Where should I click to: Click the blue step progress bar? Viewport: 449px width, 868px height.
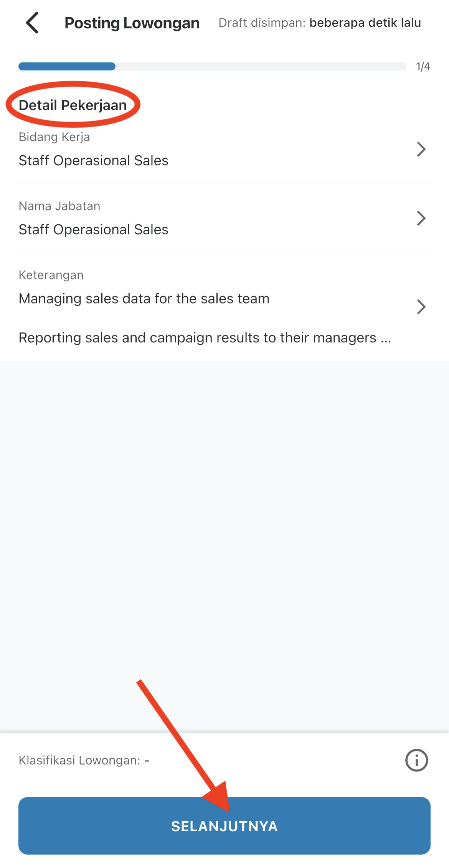coord(67,66)
